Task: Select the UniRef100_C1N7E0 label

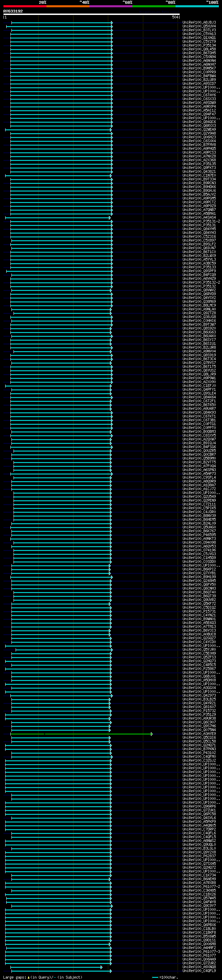Action: tap(199, 175)
